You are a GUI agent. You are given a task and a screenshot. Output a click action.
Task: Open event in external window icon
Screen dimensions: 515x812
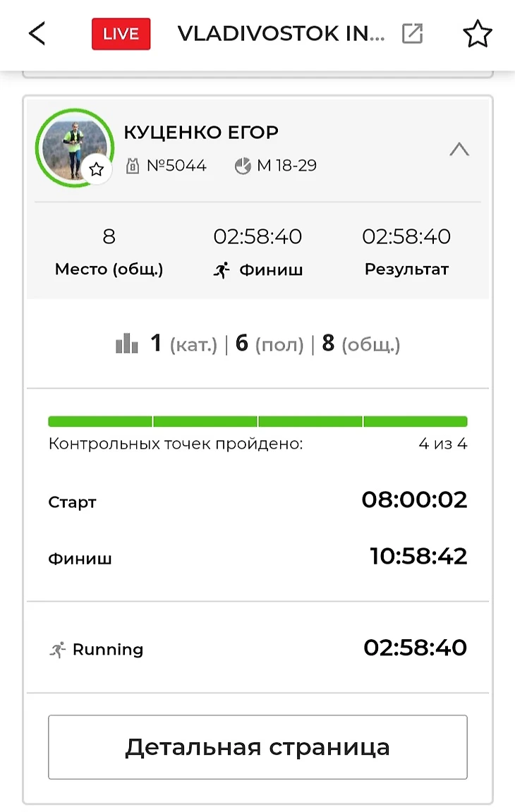(x=412, y=33)
